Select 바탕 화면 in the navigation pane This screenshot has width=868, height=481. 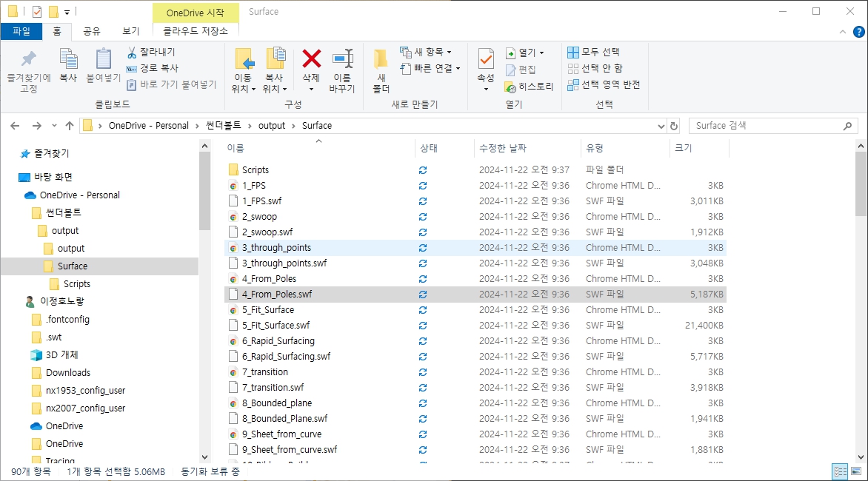click(x=54, y=178)
